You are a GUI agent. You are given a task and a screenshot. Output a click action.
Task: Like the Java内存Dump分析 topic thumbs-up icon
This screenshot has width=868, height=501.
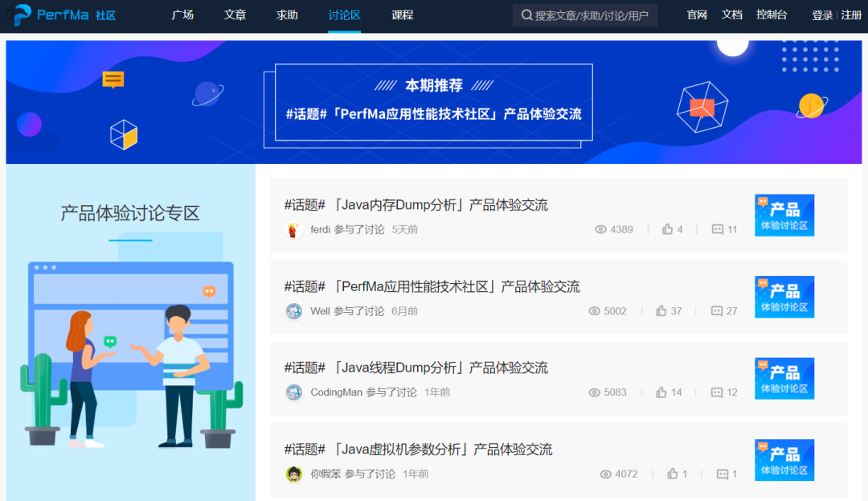pos(668,229)
